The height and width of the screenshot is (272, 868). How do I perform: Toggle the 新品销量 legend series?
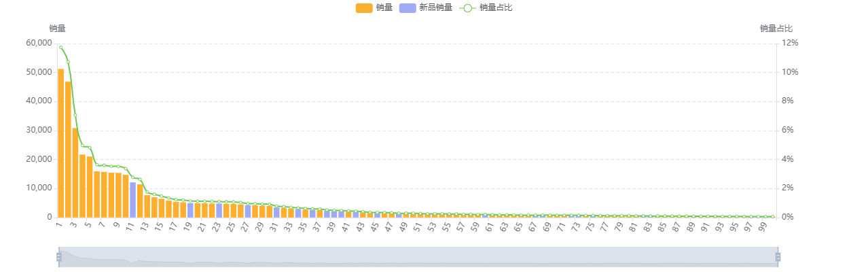(x=426, y=7)
